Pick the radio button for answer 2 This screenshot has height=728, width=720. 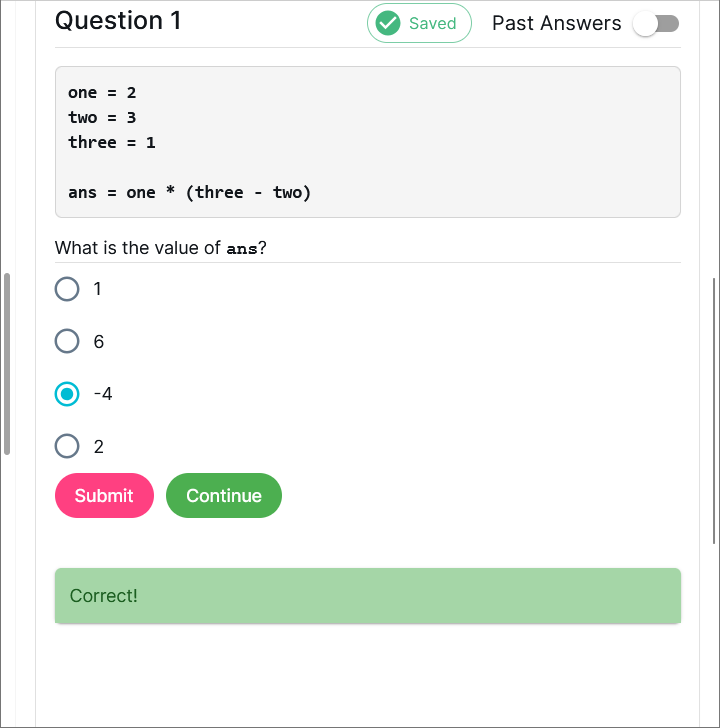click(67, 446)
